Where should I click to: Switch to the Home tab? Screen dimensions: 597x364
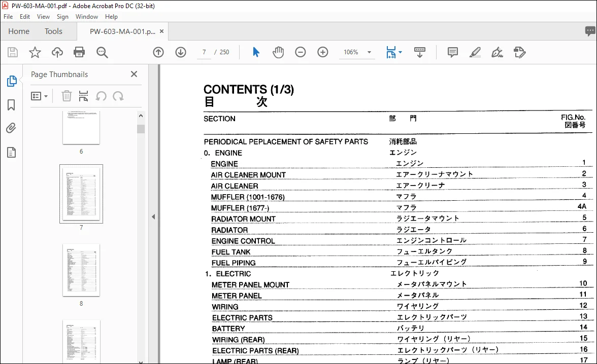point(19,31)
